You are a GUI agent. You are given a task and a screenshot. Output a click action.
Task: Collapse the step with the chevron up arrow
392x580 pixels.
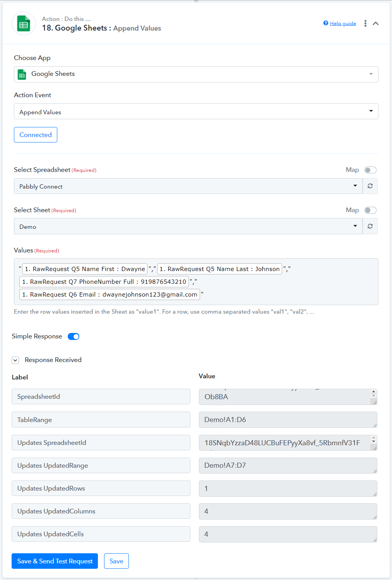[376, 23]
